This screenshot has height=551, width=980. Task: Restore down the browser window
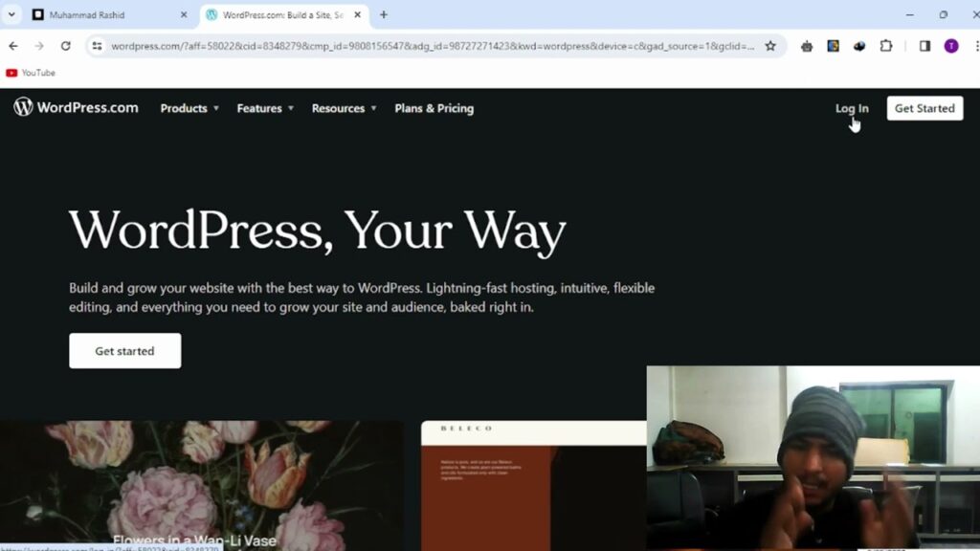tap(943, 14)
